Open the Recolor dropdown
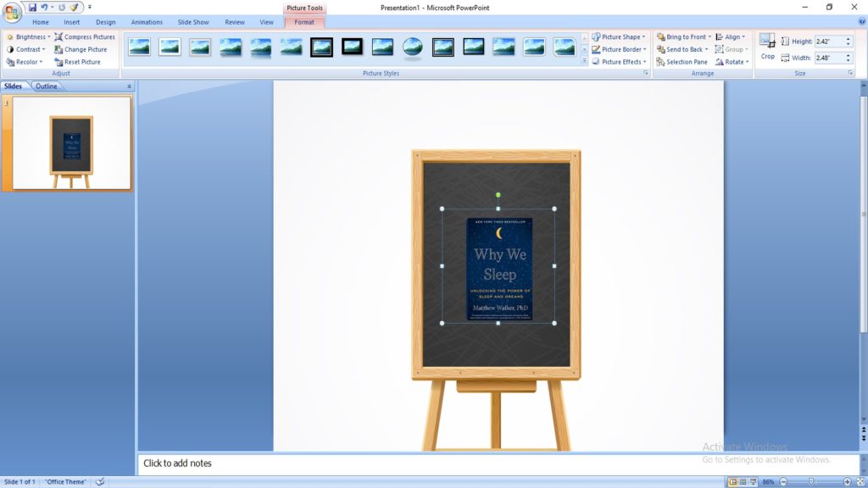This screenshot has width=868, height=488. [25, 62]
